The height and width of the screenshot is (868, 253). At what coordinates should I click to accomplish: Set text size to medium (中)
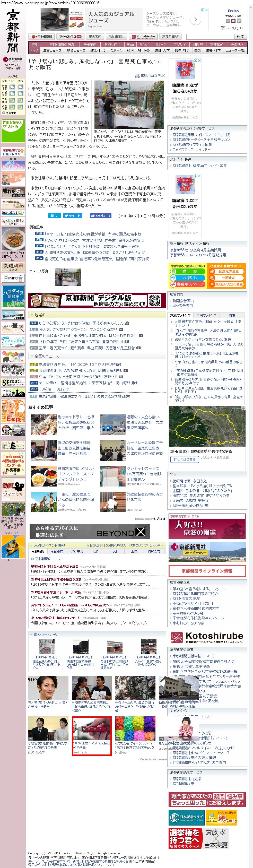233,21
